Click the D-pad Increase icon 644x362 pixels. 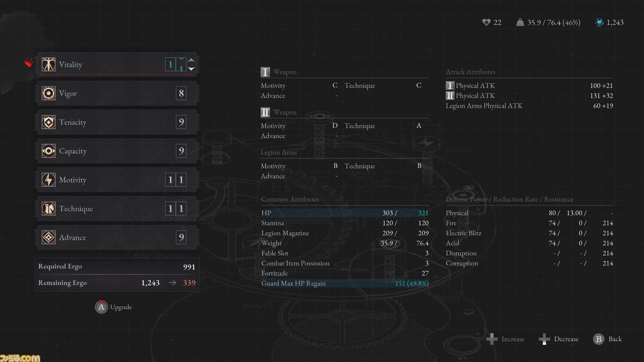click(492, 339)
